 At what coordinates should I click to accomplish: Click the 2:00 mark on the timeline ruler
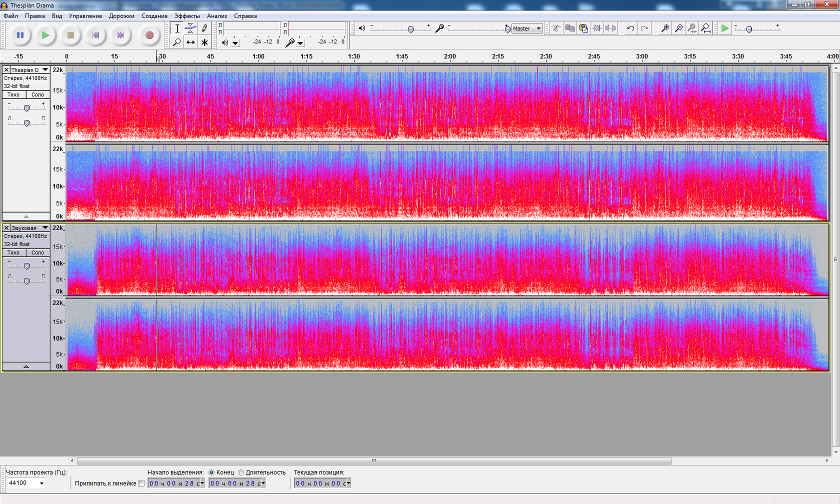450,56
